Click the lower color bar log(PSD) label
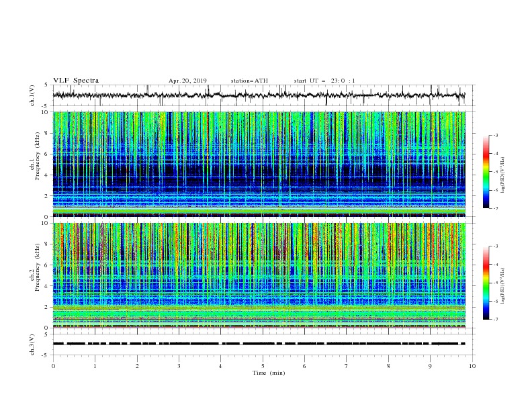This screenshot has height=411, width=532. [x=503, y=286]
